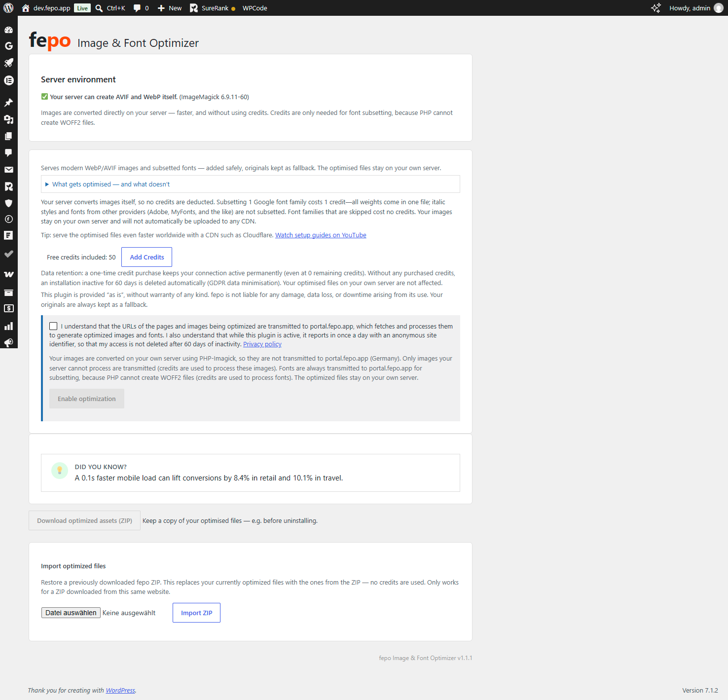Click Download optimized assets (ZIP)
The width and height of the screenshot is (728, 700).
pos(84,520)
